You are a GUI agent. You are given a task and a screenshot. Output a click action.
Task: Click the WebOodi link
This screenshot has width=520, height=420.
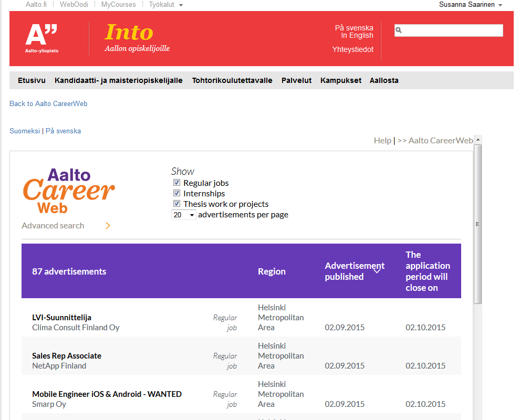click(x=74, y=5)
